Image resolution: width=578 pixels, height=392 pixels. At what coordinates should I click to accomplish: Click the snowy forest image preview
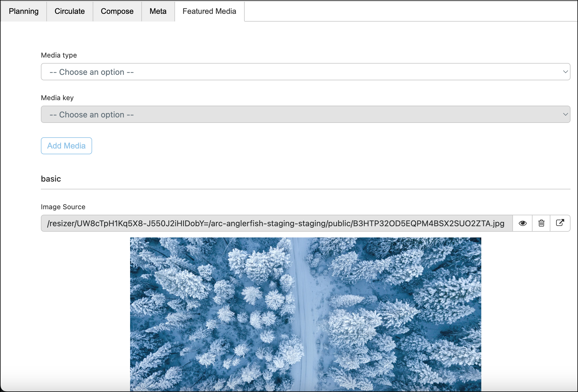[305, 314]
